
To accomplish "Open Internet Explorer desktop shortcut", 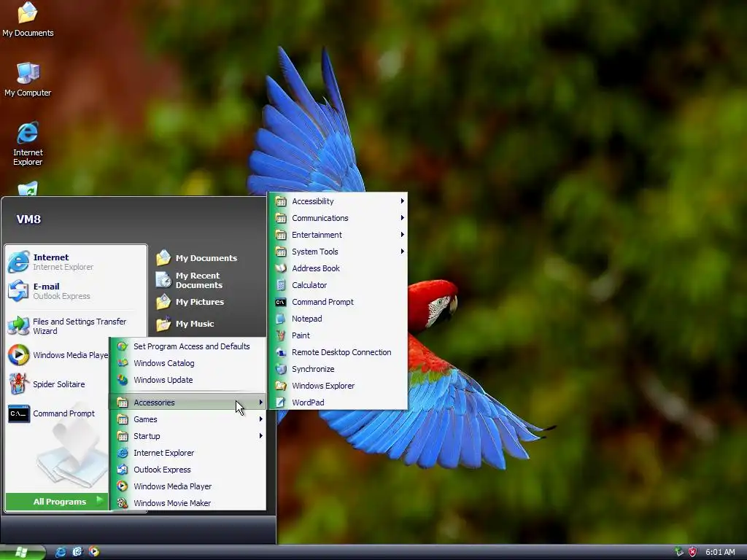I will point(28,144).
